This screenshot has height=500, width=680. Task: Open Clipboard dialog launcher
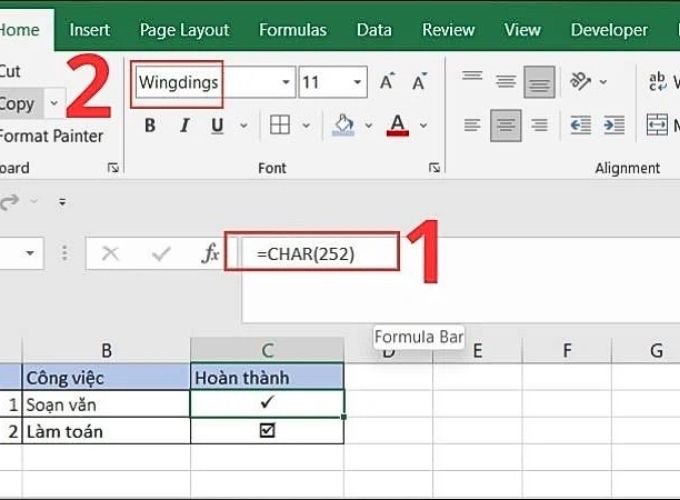tap(113, 167)
